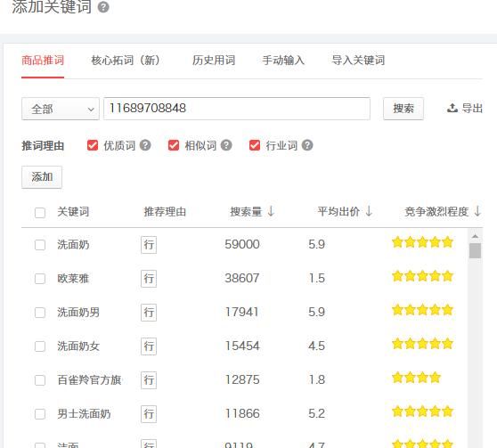Toggle the select-all header checkbox
497x448 pixels.
coord(40,213)
